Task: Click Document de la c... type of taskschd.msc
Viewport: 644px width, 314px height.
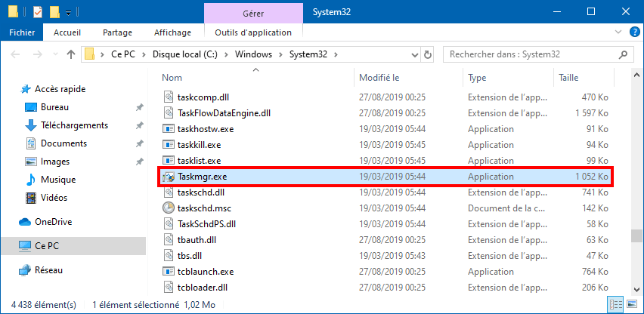Action: (x=508, y=208)
